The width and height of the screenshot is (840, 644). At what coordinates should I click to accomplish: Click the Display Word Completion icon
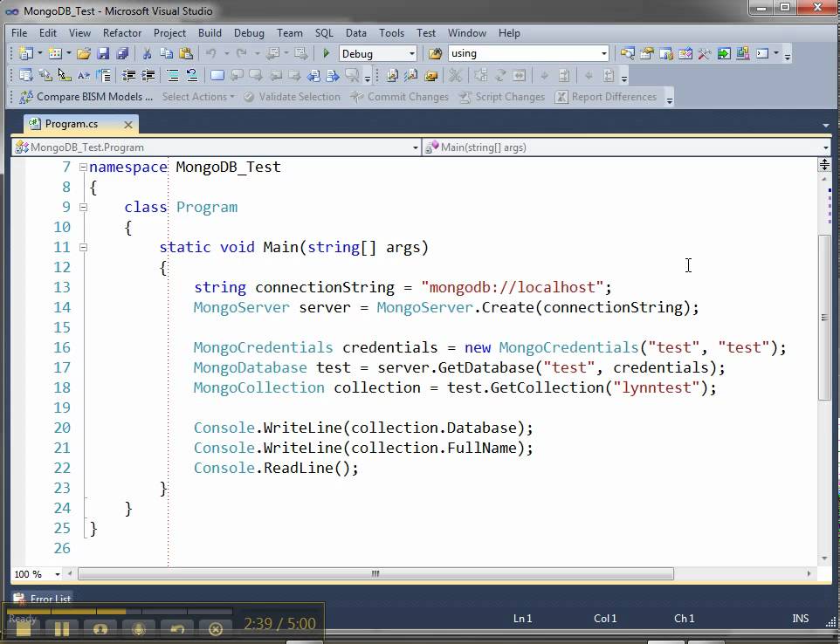[84, 75]
